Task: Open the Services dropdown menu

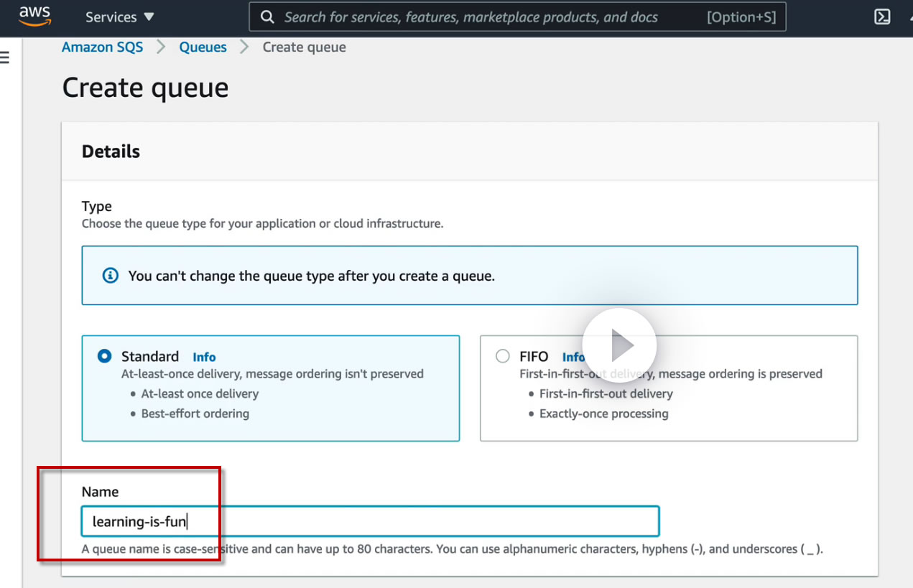Action: 119,17
